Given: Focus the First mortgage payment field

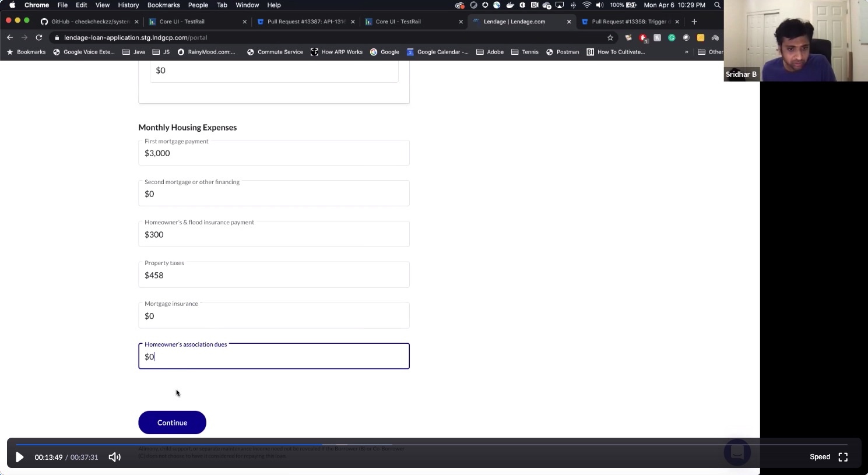Looking at the screenshot, I should click(x=274, y=153).
